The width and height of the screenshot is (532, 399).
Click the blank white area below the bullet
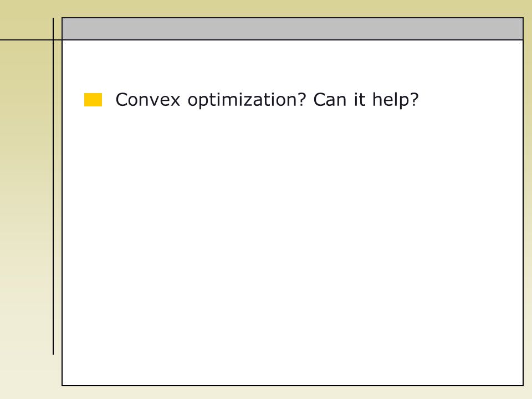click(x=293, y=244)
